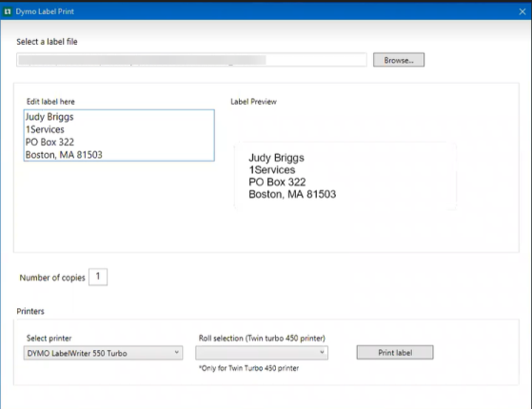532x409 pixels.
Task: Click the 'Number of copies' label
Action: [x=52, y=278]
